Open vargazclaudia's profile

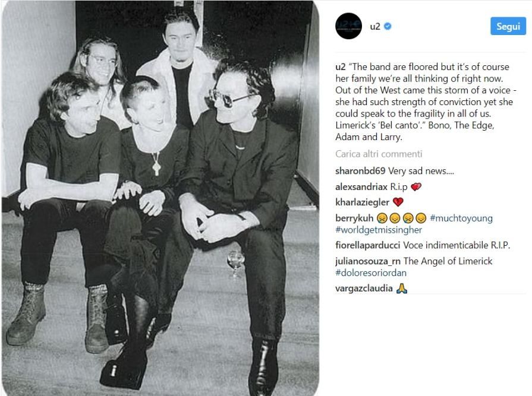364,289
